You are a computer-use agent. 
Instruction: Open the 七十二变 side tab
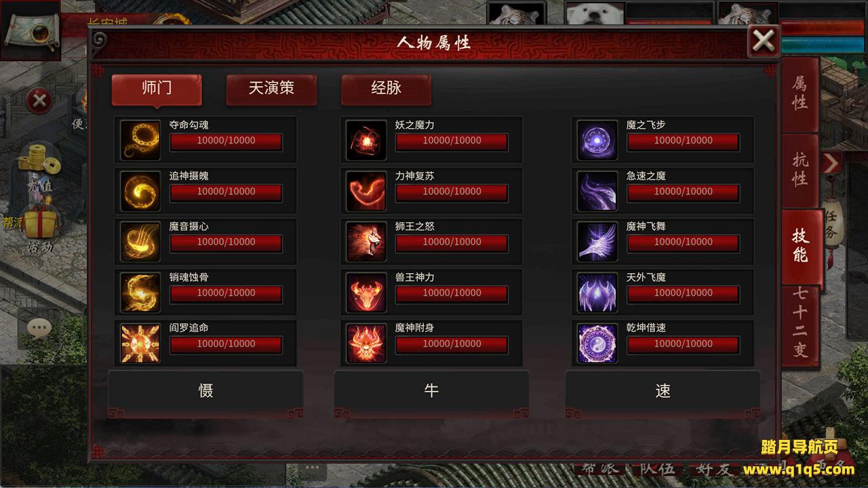pos(800,323)
